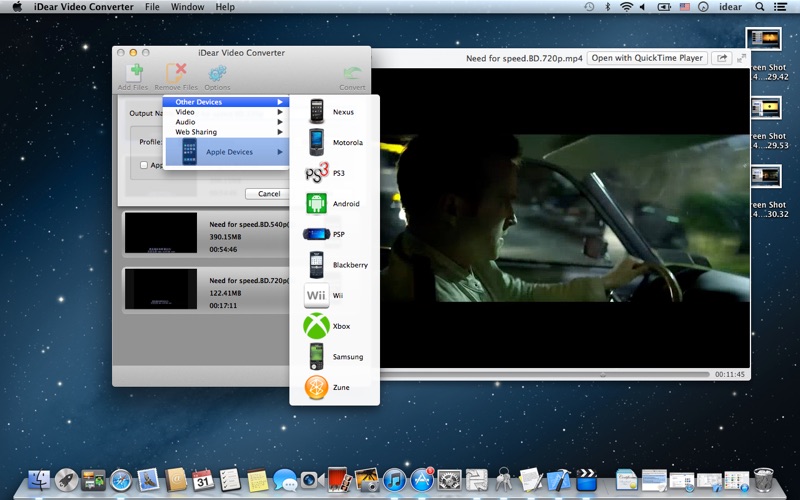Image resolution: width=800 pixels, height=500 pixels.
Task: Pick the PSP device profile
Action: coord(334,234)
